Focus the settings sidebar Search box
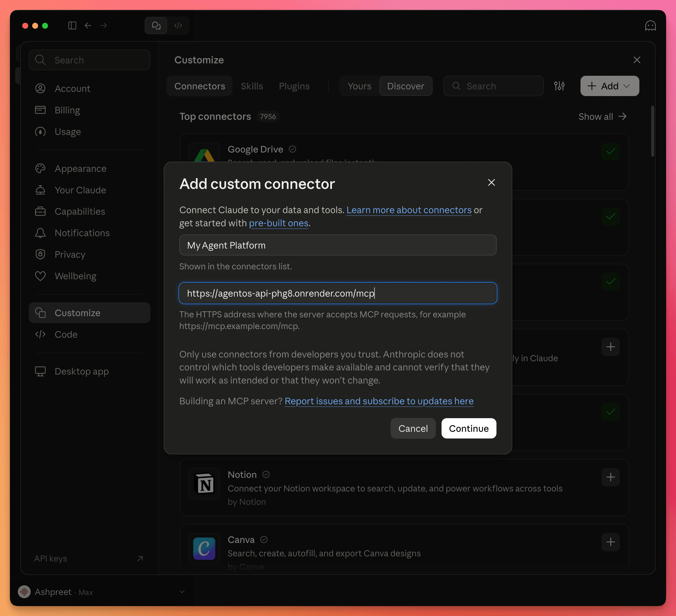676x616 pixels. point(89,60)
